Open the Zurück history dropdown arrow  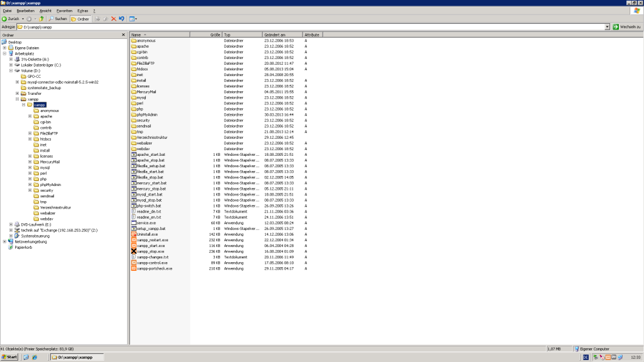23,19
